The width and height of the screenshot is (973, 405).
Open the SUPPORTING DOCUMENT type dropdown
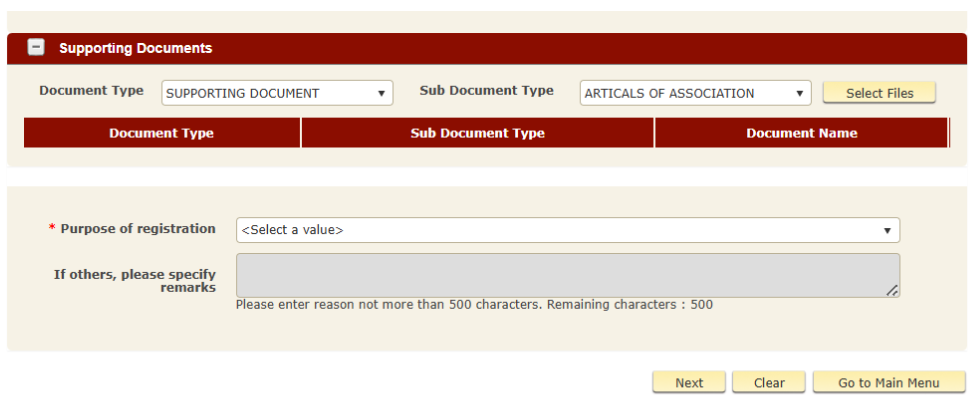pos(277,93)
